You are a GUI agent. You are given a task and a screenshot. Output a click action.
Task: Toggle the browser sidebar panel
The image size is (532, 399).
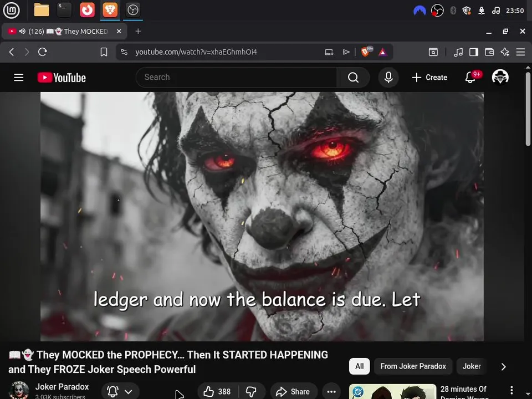(x=474, y=52)
